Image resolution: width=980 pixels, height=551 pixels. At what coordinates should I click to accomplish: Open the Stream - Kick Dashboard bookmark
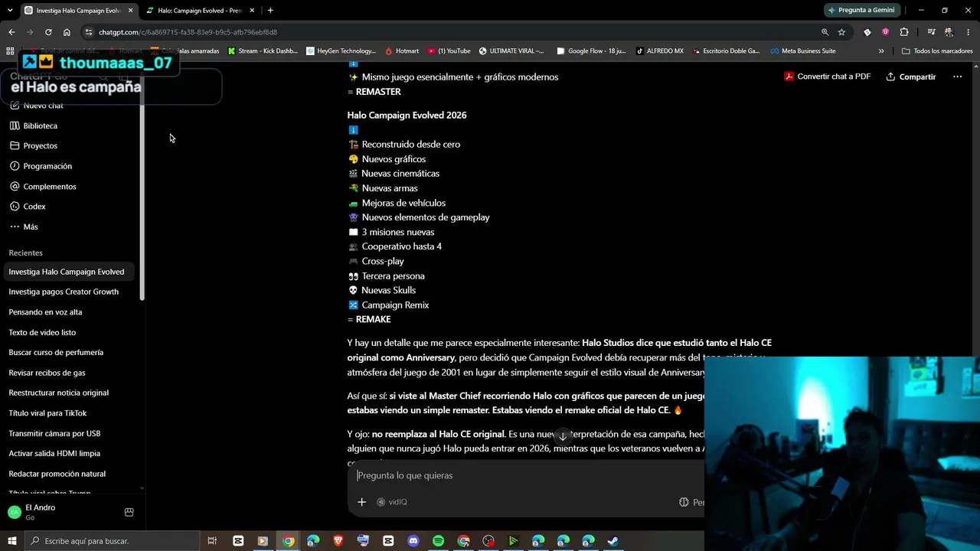[x=262, y=51]
